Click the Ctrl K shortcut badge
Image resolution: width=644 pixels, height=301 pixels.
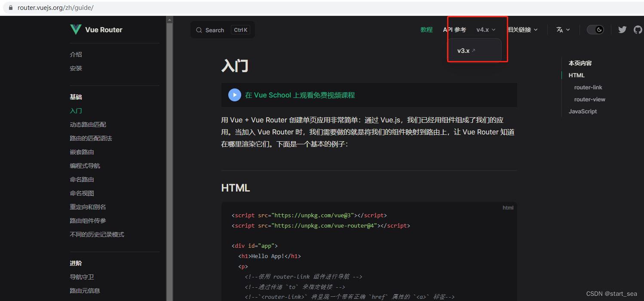pos(240,30)
